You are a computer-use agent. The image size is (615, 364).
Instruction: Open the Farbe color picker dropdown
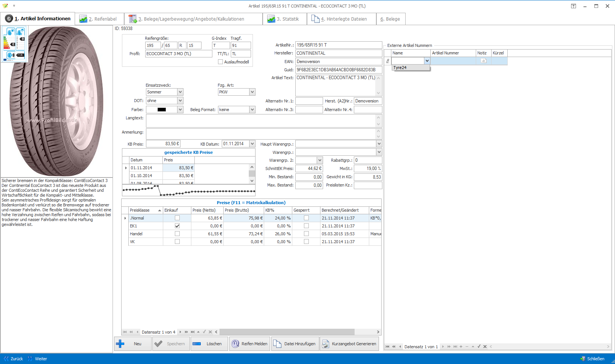(x=180, y=110)
